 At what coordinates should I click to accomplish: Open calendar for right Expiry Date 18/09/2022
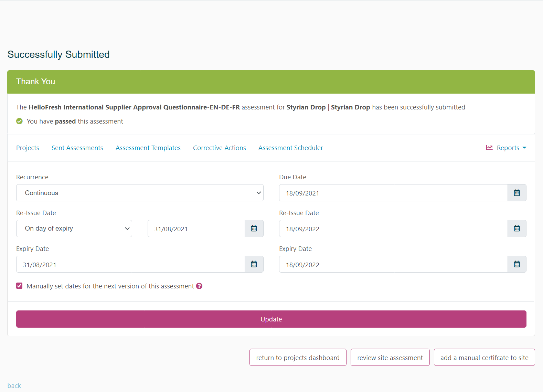517,264
